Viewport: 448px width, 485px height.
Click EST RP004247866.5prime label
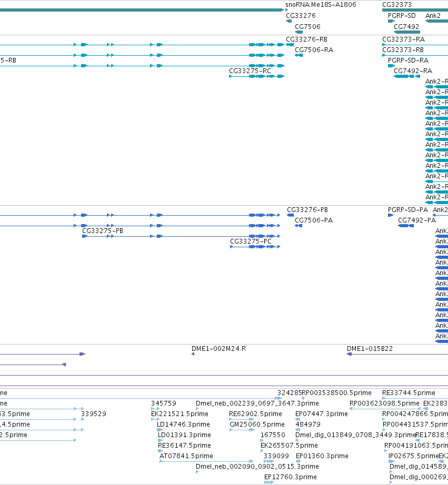[415, 414]
